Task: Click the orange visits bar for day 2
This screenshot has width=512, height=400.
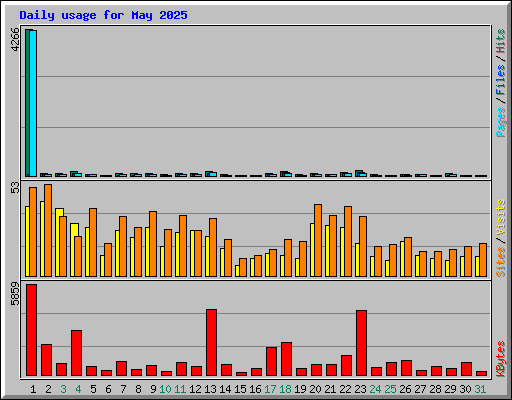Action: [x=48, y=230]
